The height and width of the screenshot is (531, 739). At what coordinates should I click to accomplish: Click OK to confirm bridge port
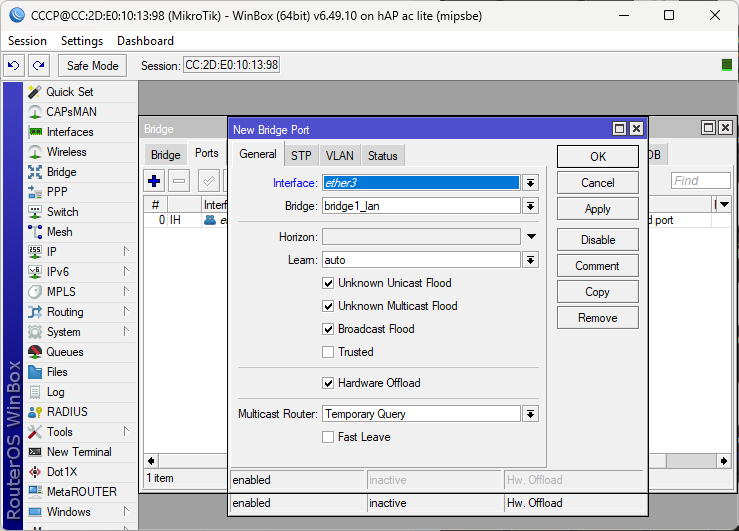tap(598, 157)
